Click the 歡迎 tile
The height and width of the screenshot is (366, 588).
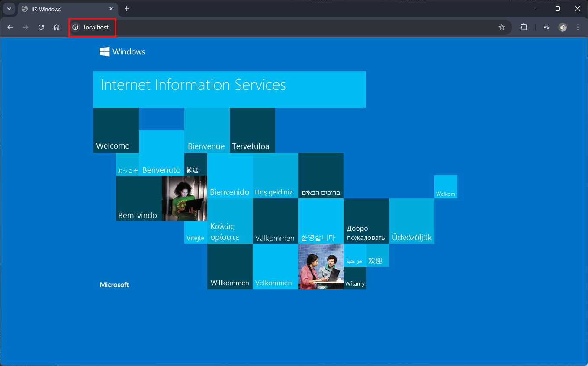(196, 164)
